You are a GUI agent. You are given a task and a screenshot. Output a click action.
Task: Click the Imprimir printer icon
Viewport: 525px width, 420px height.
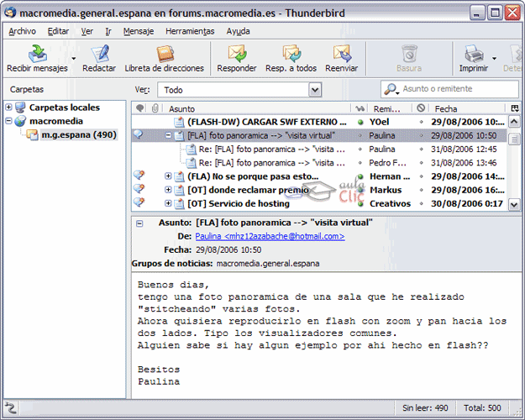[474, 55]
